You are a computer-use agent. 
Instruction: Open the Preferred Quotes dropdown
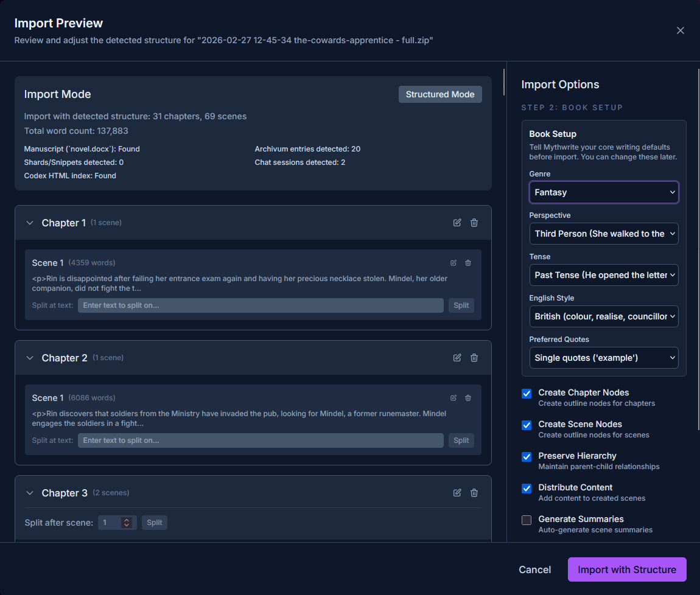coord(604,358)
